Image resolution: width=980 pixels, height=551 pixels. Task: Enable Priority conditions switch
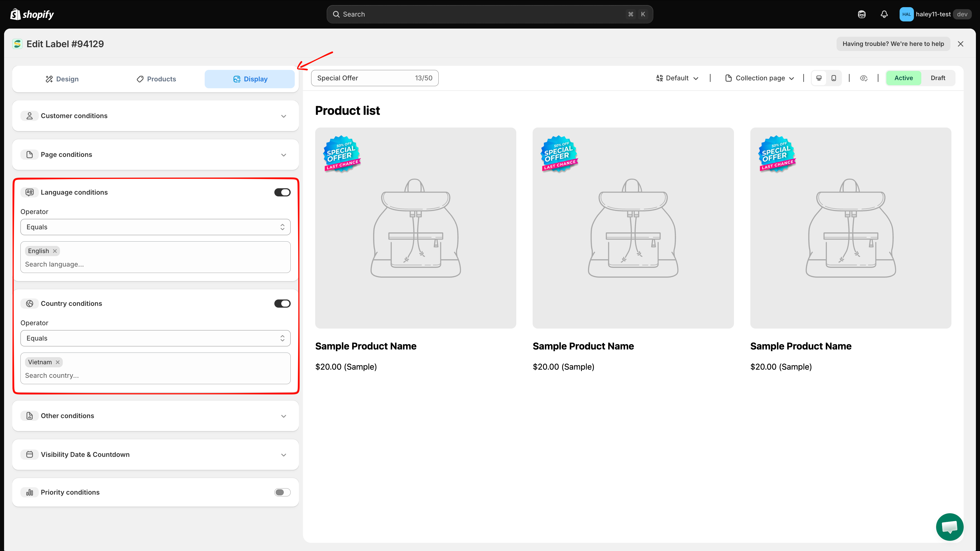(282, 492)
